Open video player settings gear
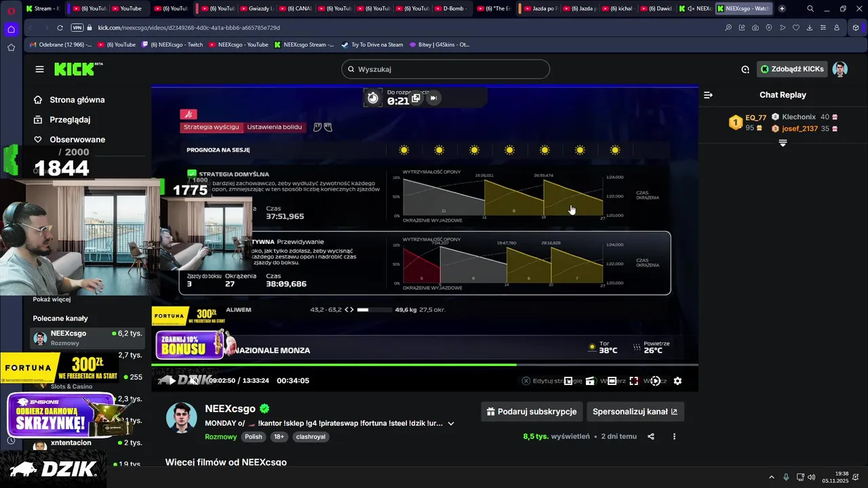Viewport: 868px width, 488px height. tap(677, 381)
